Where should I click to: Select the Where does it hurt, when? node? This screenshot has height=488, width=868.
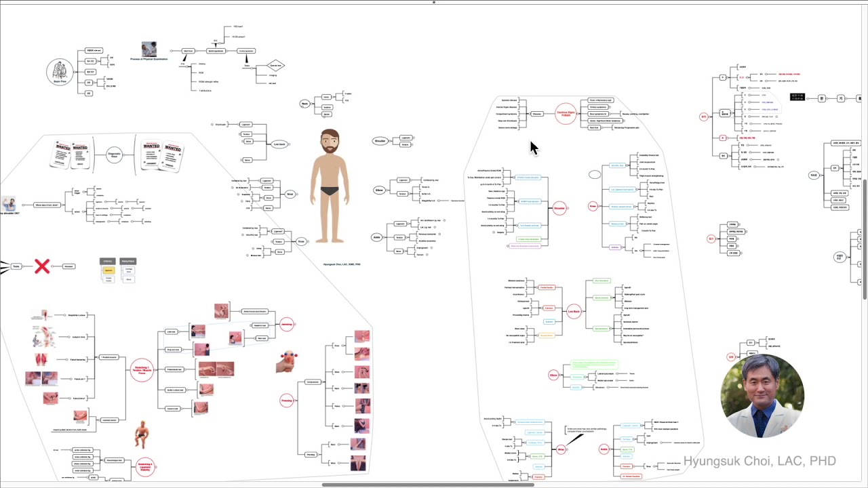(47, 205)
